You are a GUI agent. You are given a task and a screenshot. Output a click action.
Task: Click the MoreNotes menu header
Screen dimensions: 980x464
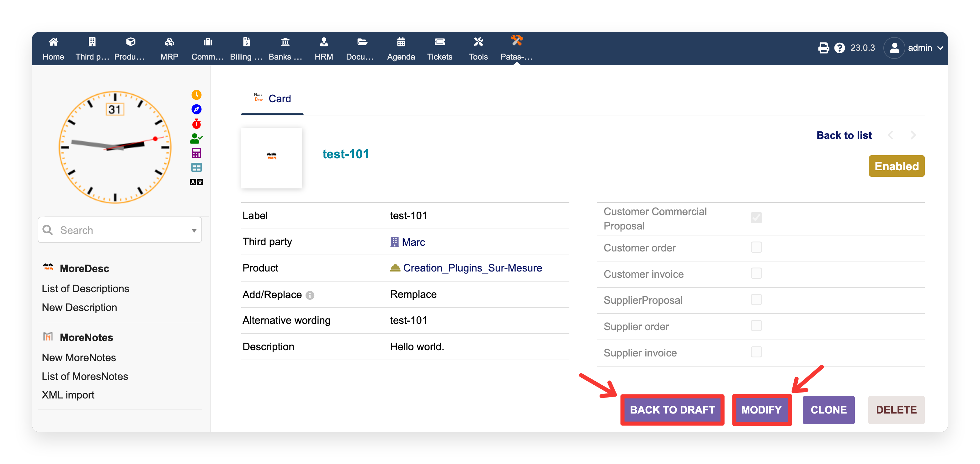(86, 337)
